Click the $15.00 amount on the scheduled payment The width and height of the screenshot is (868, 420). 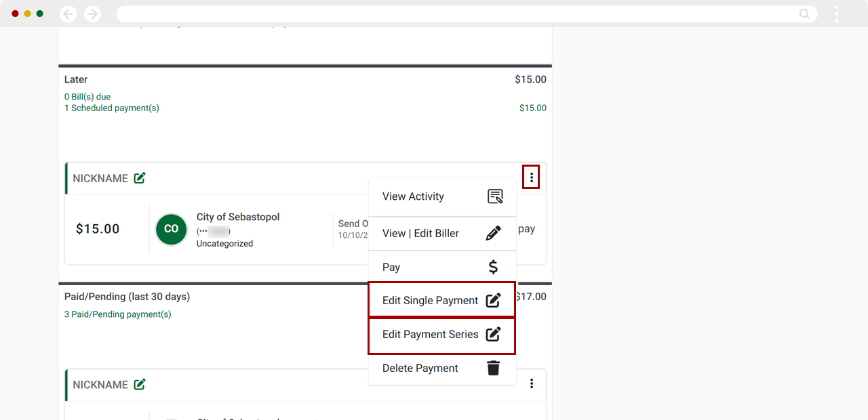click(x=98, y=229)
